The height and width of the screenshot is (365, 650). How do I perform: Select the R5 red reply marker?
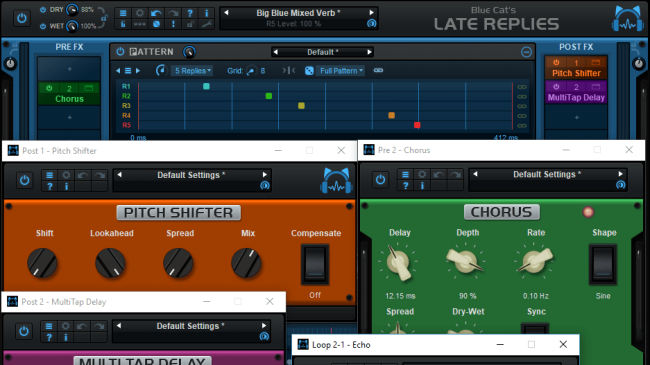pos(417,125)
